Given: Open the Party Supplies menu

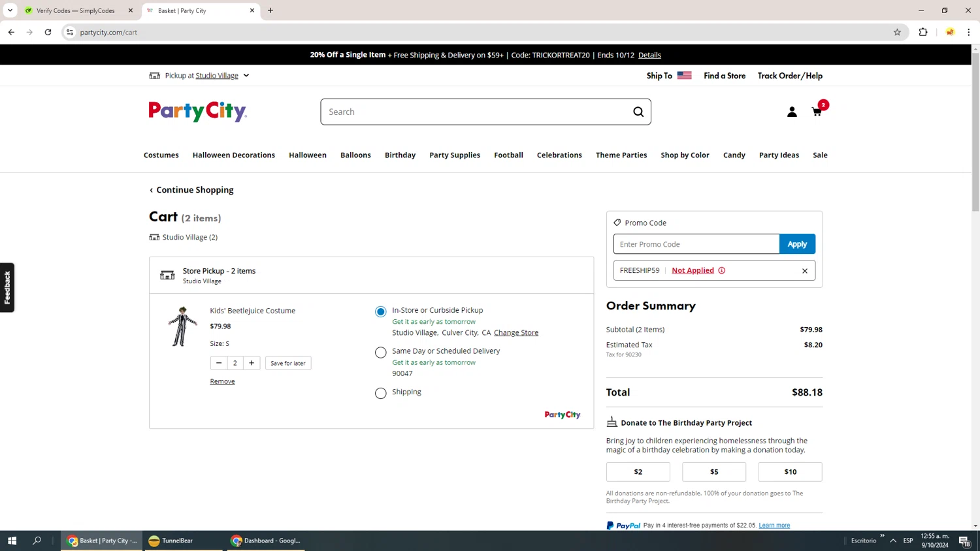Looking at the screenshot, I should [x=455, y=155].
